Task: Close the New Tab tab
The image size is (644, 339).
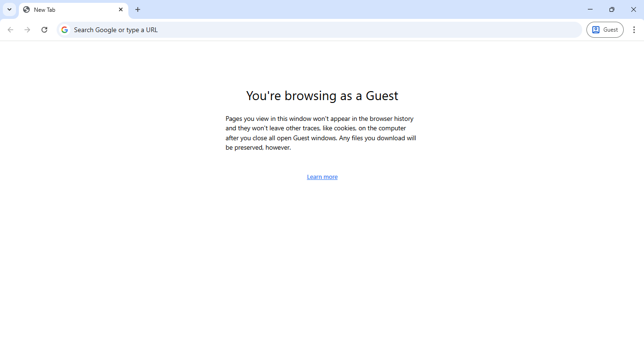Action: [121, 9]
